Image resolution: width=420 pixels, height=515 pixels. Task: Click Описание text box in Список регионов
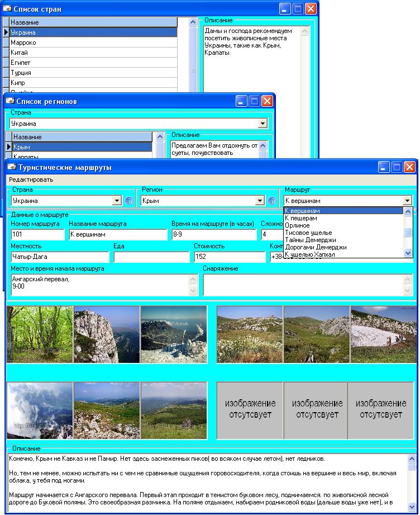point(214,149)
